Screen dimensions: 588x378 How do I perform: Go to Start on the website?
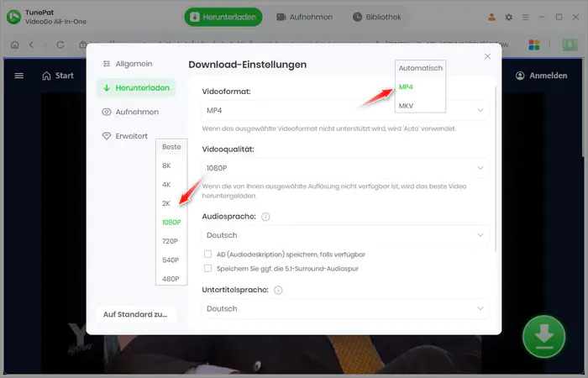[58, 76]
